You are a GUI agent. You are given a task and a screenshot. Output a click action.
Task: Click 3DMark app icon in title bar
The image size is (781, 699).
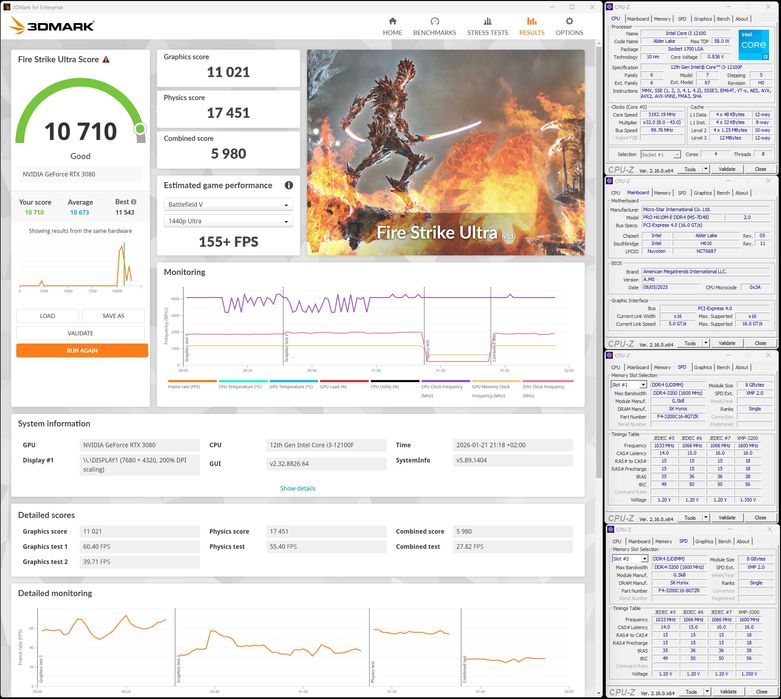click(x=6, y=7)
